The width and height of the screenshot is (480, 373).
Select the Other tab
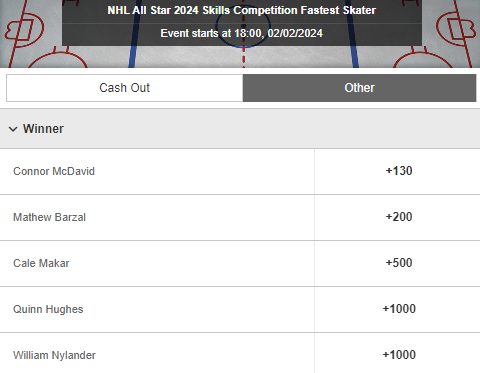pos(359,88)
